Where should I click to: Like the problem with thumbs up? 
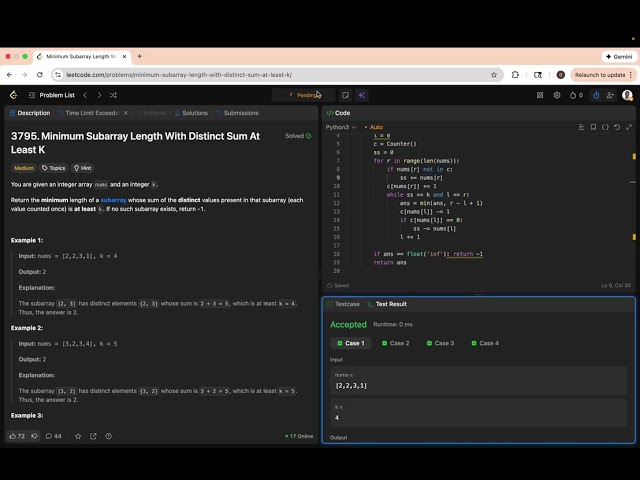point(14,436)
